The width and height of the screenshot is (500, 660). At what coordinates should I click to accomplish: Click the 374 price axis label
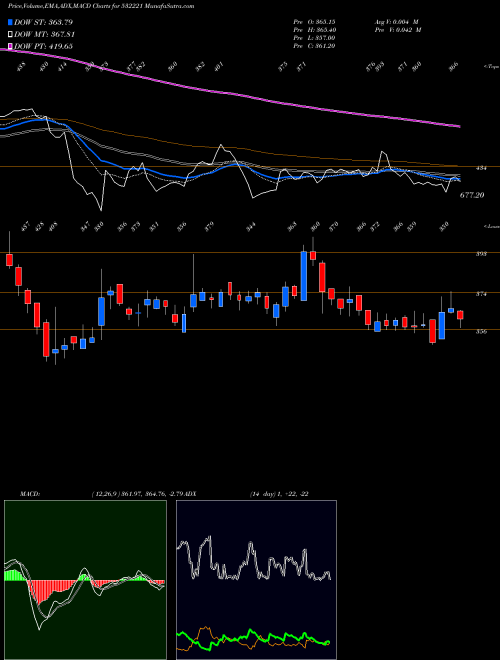point(481,294)
